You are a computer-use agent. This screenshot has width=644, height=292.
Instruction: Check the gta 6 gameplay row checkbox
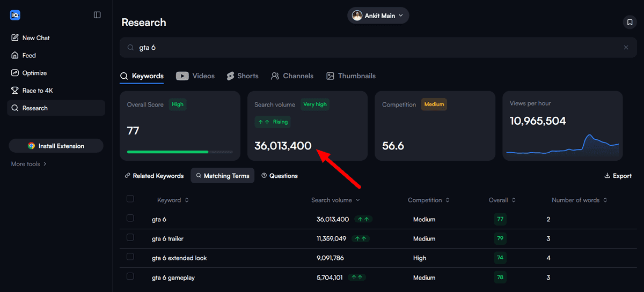tap(130, 276)
